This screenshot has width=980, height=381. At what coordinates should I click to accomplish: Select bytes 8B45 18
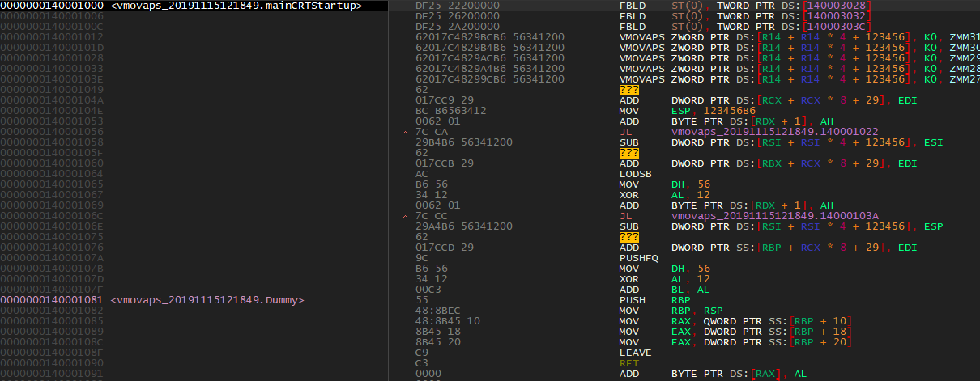coord(437,332)
